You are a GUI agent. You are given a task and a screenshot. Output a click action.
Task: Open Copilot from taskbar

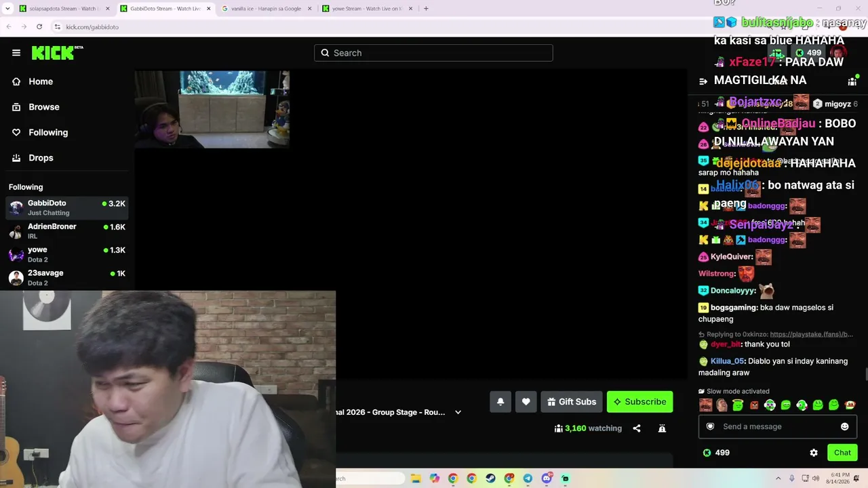point(435,479)
